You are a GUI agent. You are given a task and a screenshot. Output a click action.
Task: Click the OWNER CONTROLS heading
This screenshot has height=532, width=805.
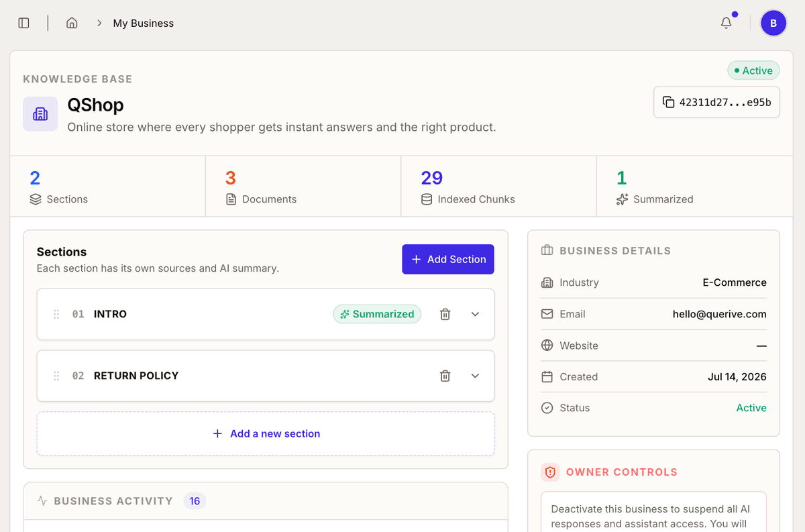[x=622, y=472]
